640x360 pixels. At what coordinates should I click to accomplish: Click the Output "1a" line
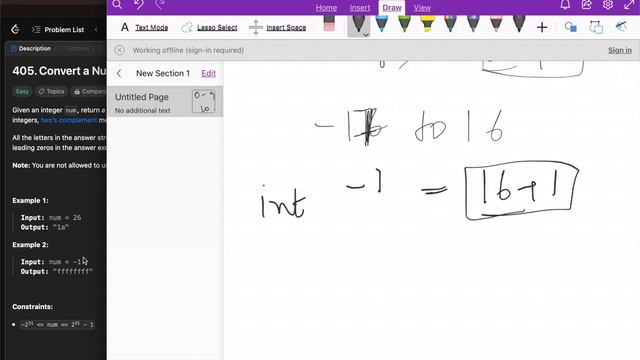coord(44,227)
